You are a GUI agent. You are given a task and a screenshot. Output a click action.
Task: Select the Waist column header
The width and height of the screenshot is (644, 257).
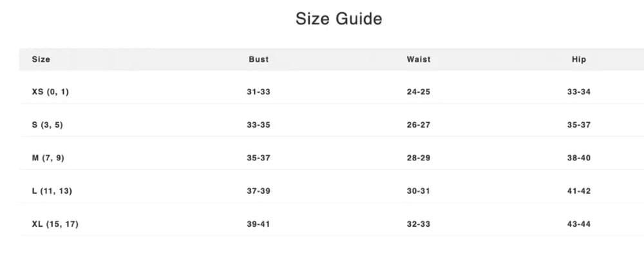pos(419,59)
